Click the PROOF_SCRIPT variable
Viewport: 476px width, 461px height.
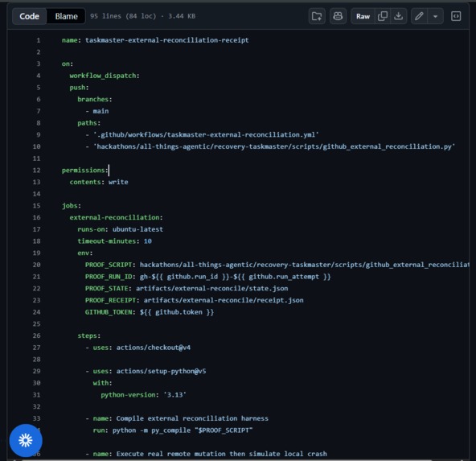[109, 265]
